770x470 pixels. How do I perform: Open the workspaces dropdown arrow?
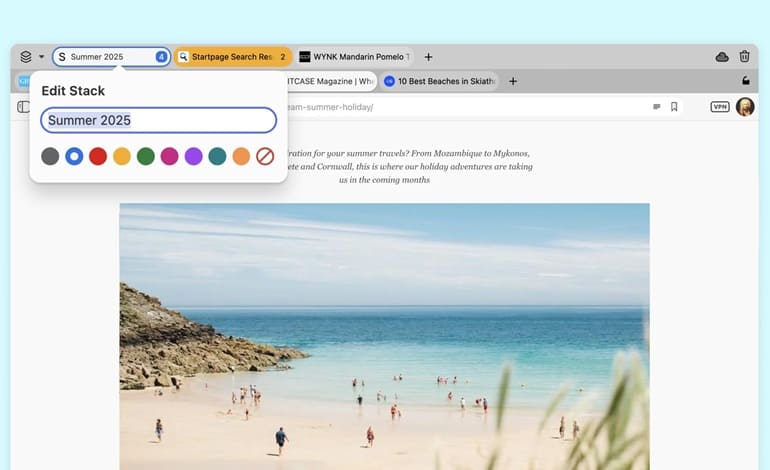click(x=42, y=56)
